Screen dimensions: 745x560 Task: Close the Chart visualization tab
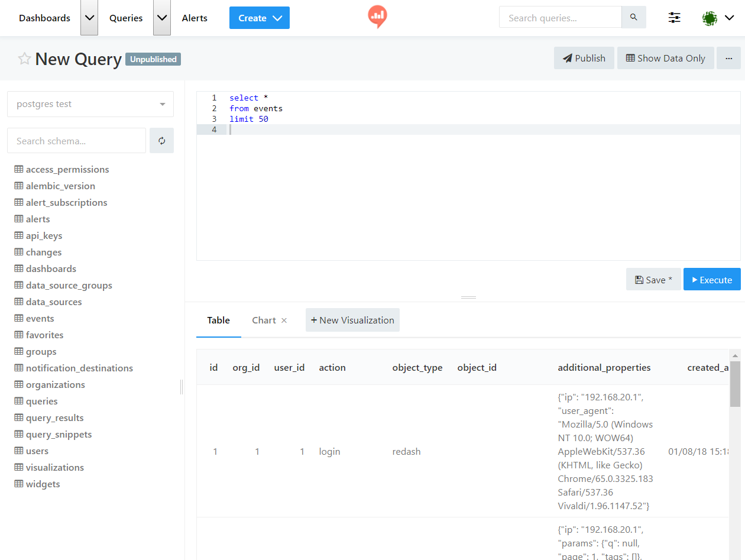click(284, 321)
